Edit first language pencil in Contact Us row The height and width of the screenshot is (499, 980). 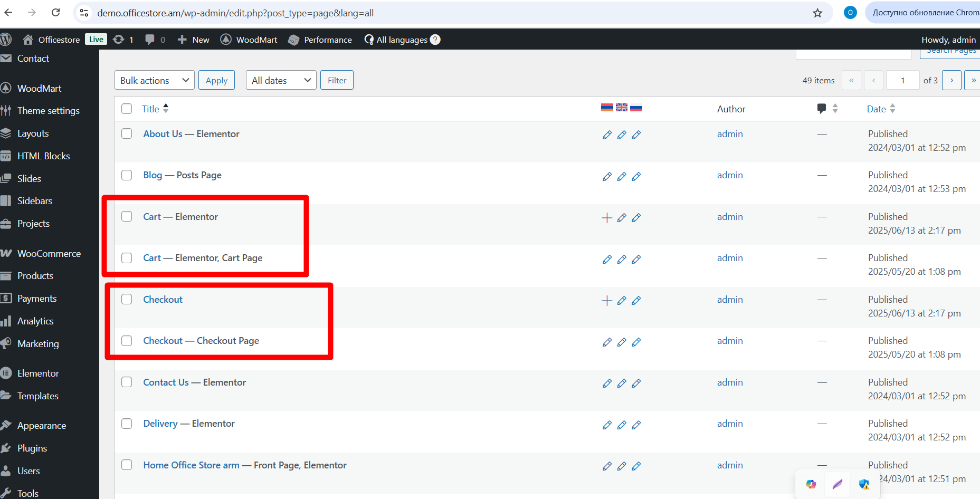tap(607, 383)
